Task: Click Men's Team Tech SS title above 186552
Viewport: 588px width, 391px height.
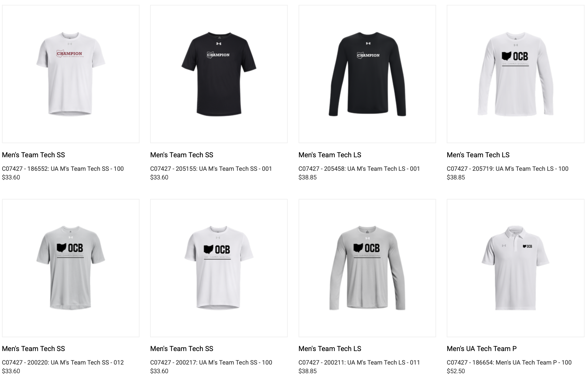Action: pos(33,155)
